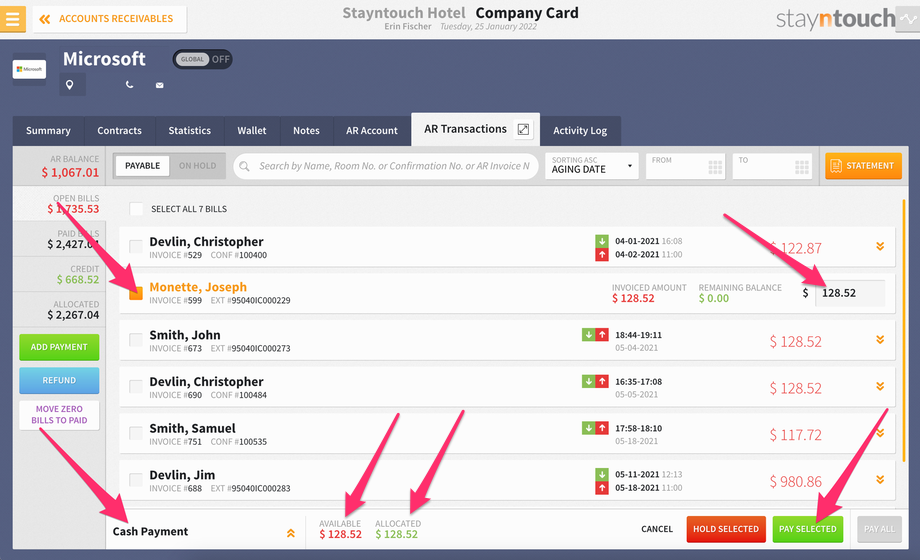Expand Devlin, Jim invoice #688 details
Image resolution: width=920 pixels, height=560 pixels.
[x=880, y=480]
